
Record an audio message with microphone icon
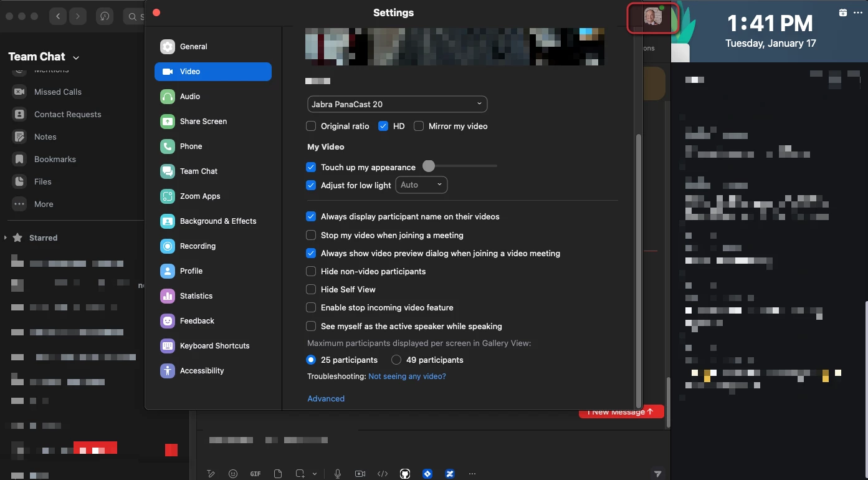(x=338, y=474)
